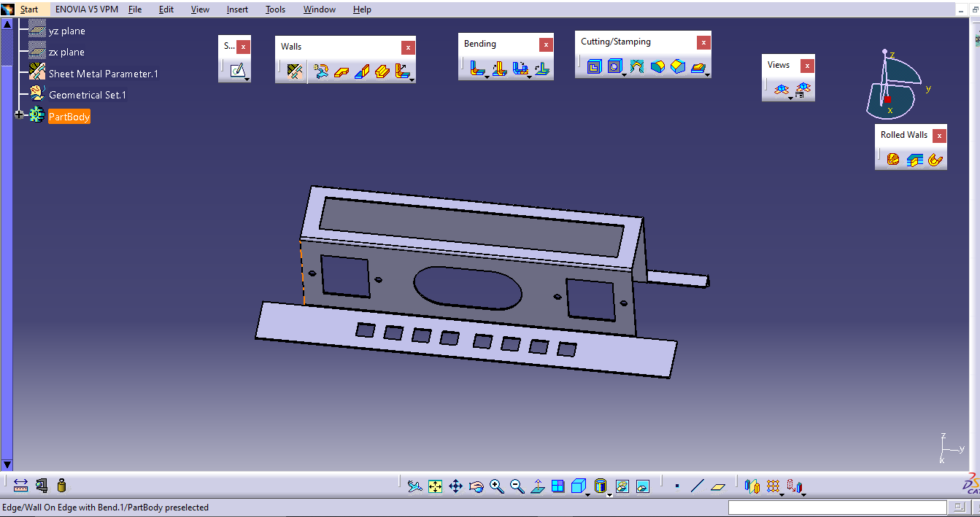Click the command input field in status bar

[x=837, y=508]
